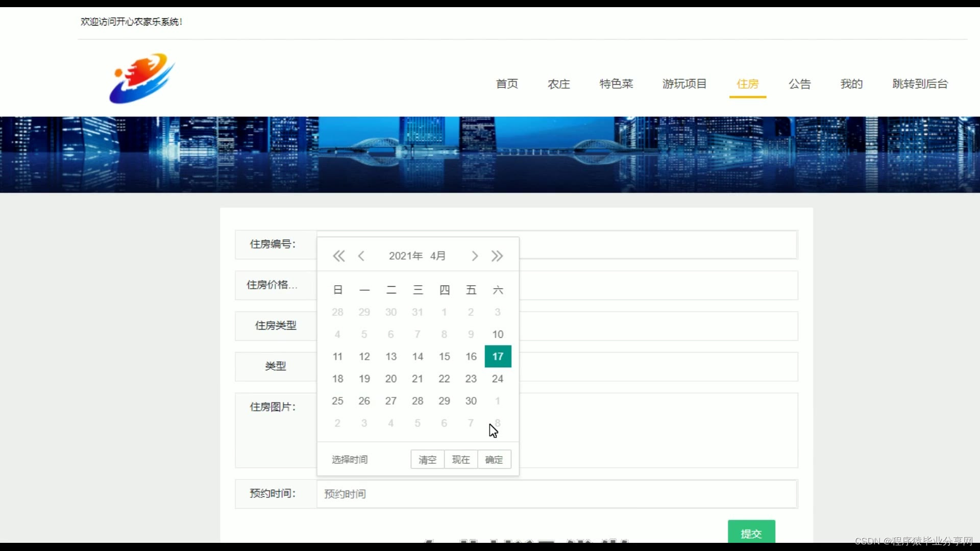Click the site logo image

(142, 79)
